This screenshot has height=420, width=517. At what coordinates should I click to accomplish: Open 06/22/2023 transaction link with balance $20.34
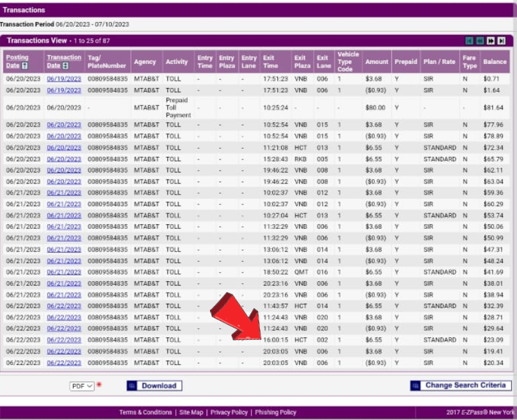pos(64,363)
